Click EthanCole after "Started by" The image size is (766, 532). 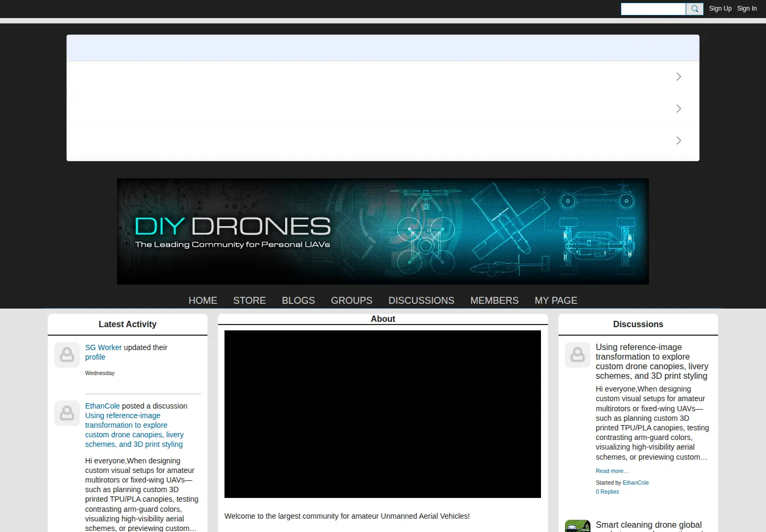(636, 483)
